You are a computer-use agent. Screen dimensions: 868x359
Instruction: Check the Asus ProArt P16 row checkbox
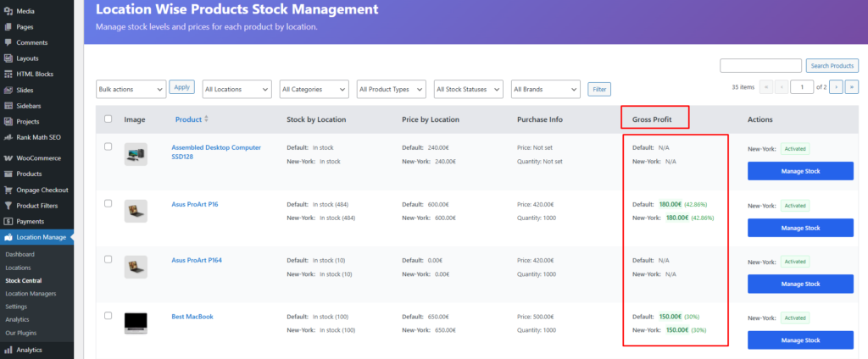[108, 204]
